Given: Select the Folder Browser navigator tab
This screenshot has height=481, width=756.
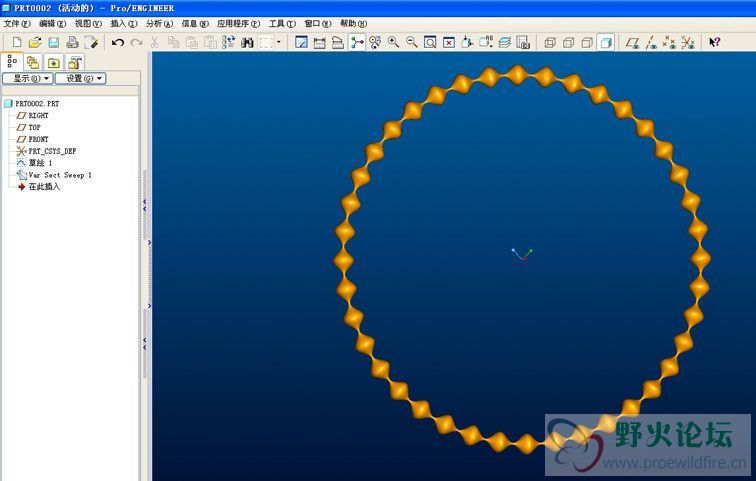Looking at the screenshot, I should 33,63.
